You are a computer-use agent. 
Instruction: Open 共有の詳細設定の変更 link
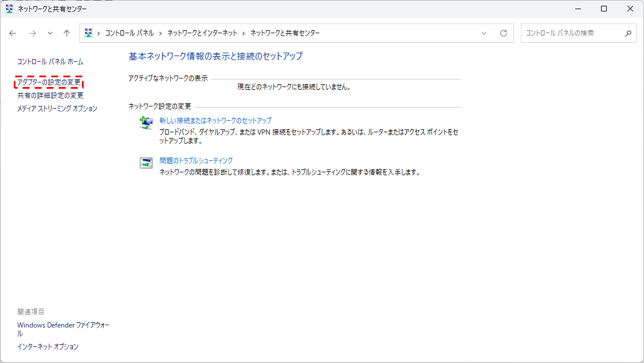(50, 96)
